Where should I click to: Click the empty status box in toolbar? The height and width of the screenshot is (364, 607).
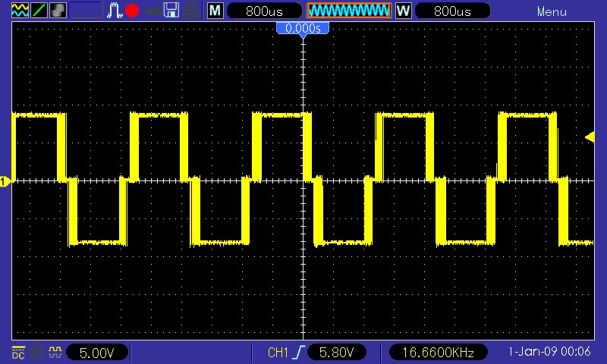point(86,11)
